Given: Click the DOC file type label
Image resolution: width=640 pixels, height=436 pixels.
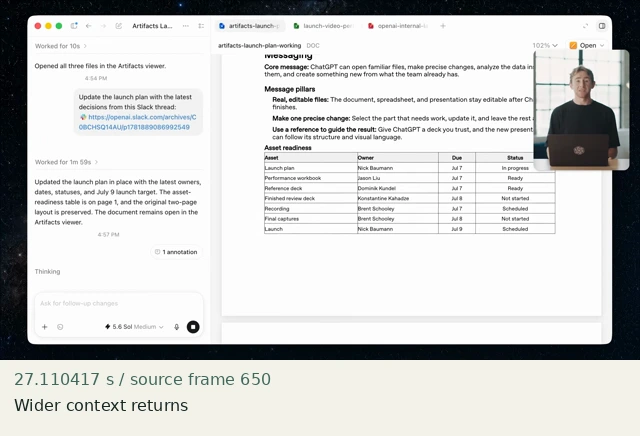Looking at the screenshot, I should pos(313,46).
